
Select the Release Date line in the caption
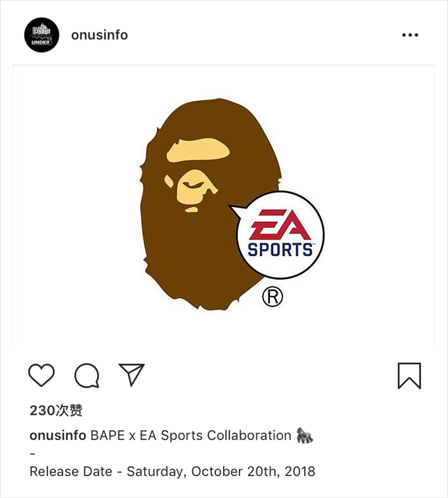coord(172,472)
